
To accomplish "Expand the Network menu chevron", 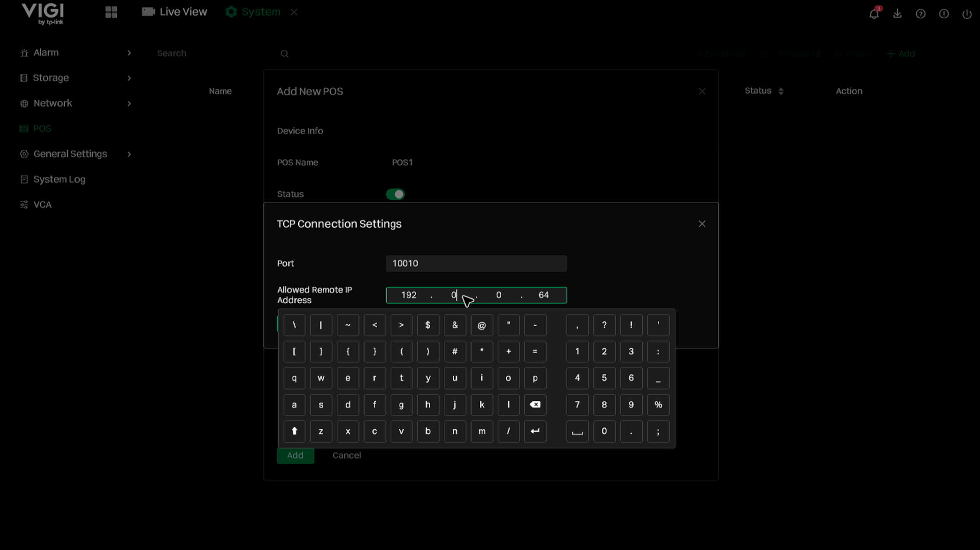I will point(129,103).
